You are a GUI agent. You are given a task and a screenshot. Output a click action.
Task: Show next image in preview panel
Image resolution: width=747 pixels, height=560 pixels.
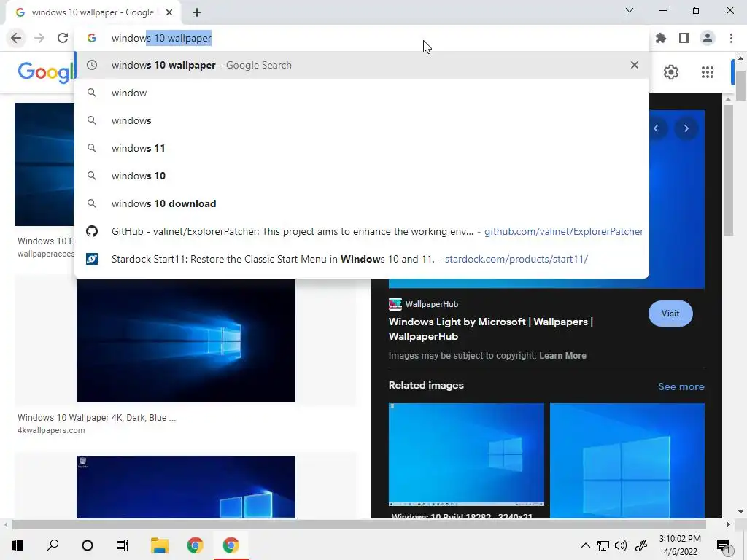coord(686,128)
